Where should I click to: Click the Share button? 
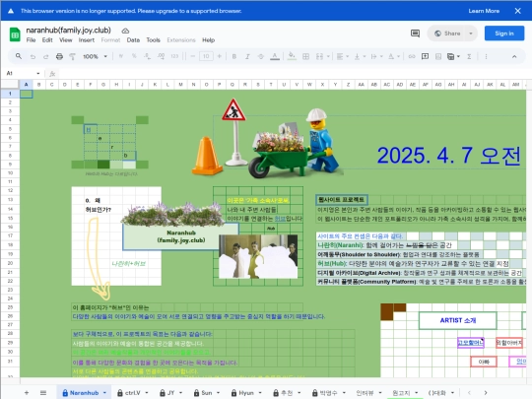pyautogui.click(x=448, y=33)
